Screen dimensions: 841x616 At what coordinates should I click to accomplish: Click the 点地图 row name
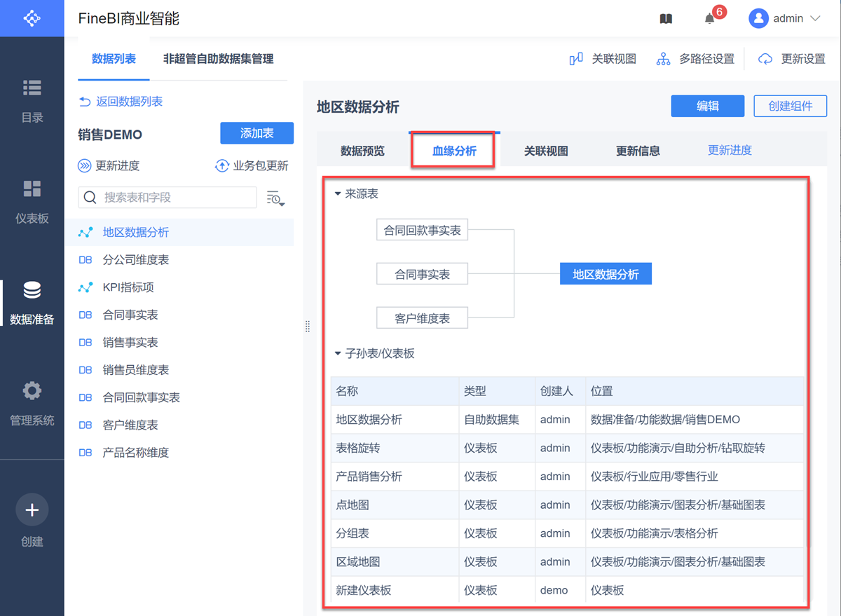[353, 505]
